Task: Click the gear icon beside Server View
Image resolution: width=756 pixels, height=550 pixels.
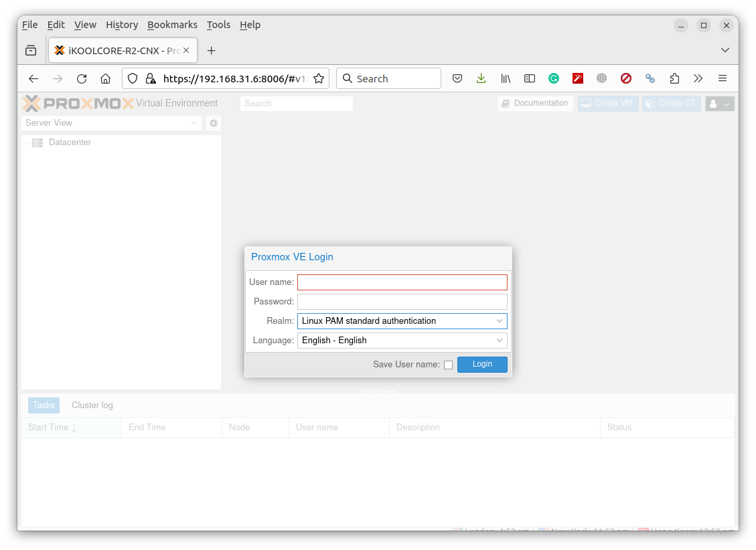Action: (x=214, y=123)
